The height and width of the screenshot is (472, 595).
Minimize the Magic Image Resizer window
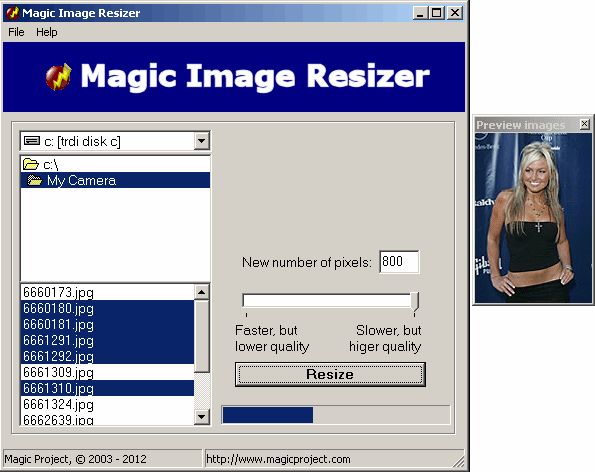[420, 13]
